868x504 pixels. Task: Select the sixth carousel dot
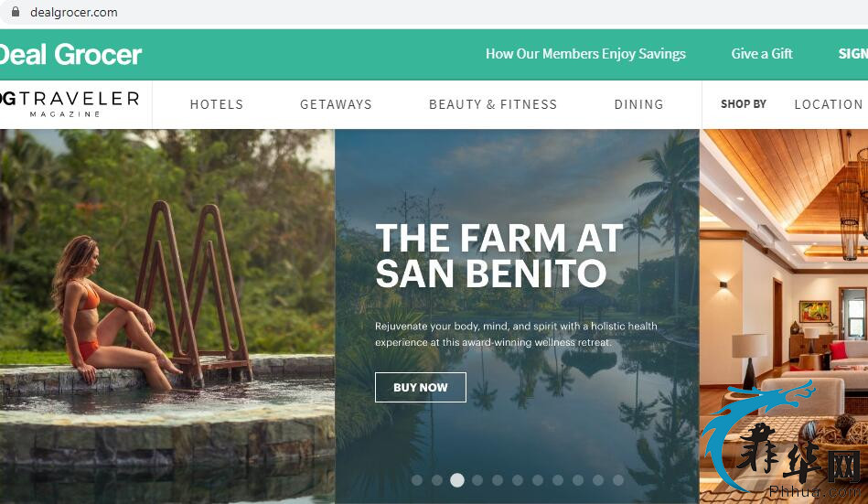point(518,480)
